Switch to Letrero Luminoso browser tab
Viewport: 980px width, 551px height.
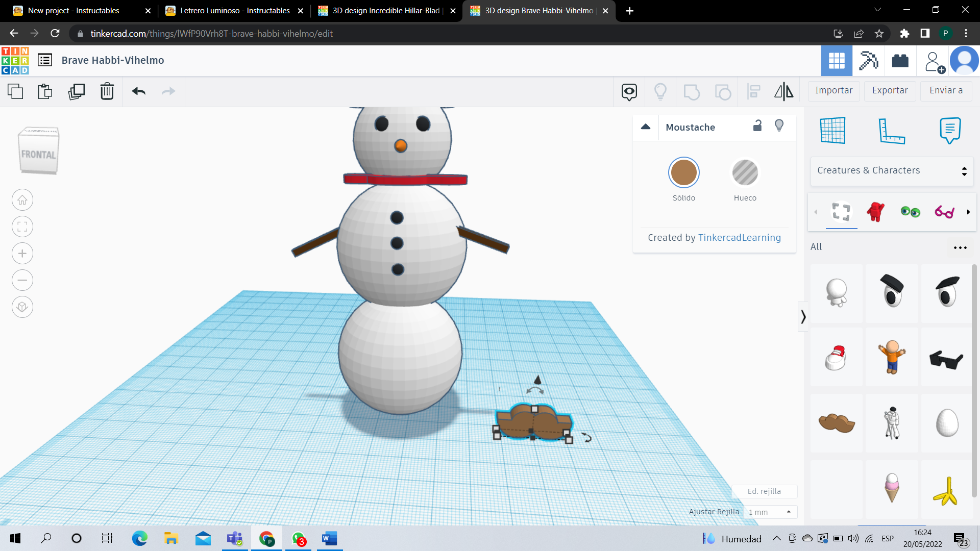coord(234,11)
